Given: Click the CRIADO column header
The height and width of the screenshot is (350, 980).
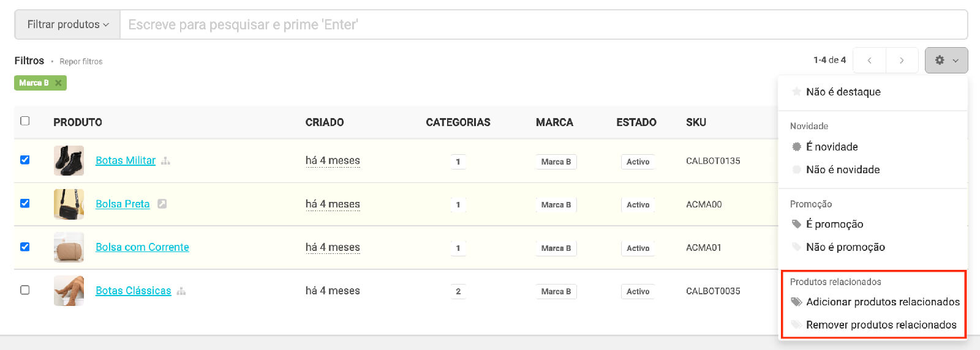Looking at the screenshot, I should tap(325, 122).
